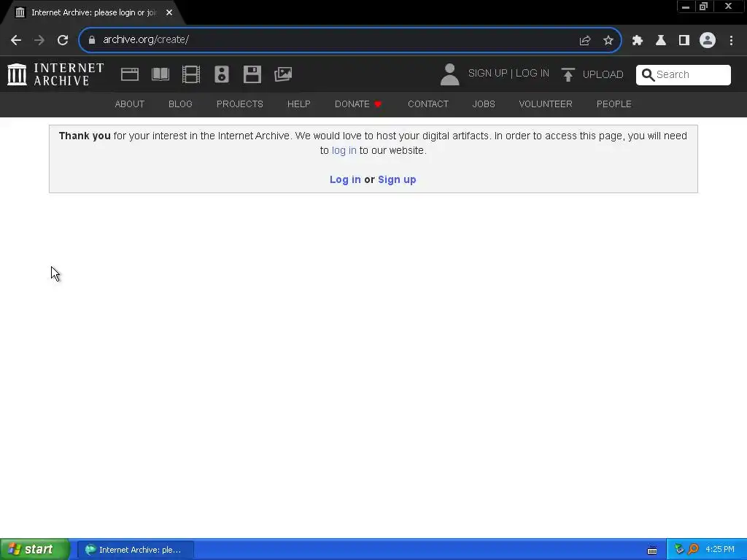The height and width of the screenshot is (560, 747).
Task: Go back with the browser back arrow
Action: (x=16, y=40)
